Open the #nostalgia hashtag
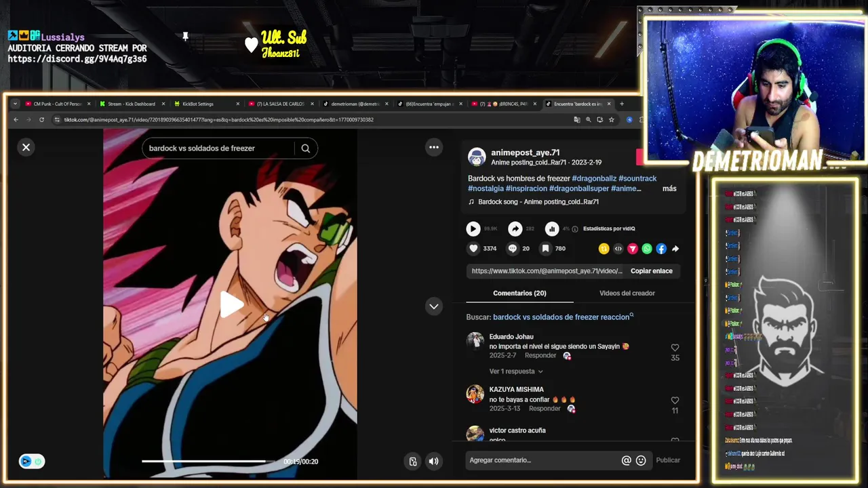The image size is (868, 488). pos(486,188)
